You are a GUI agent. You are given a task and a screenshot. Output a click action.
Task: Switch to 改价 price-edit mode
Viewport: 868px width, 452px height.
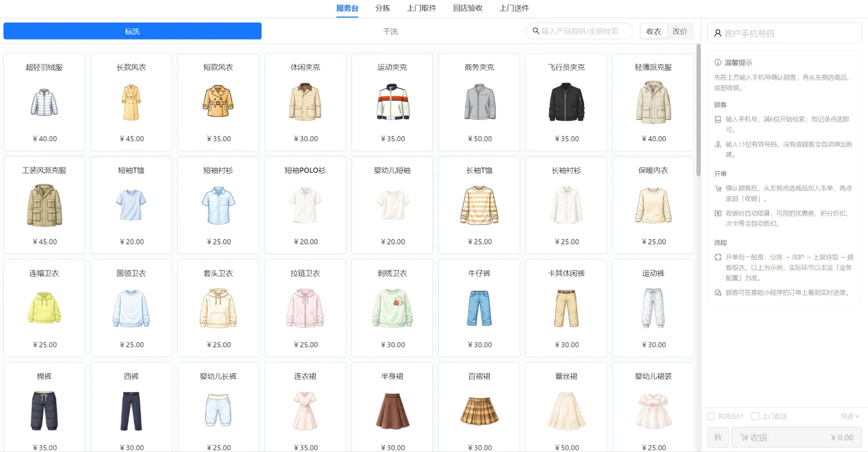tap(680, 31)
